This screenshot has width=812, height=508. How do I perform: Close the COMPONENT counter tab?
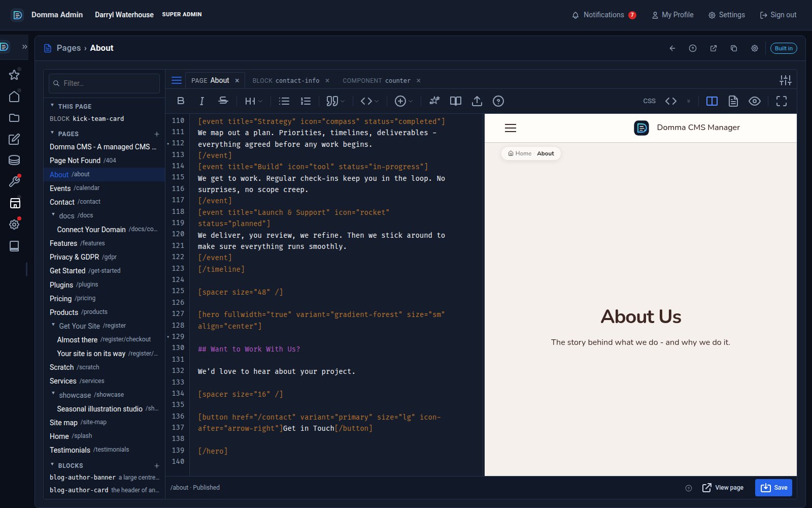click(x=419, y=80)
